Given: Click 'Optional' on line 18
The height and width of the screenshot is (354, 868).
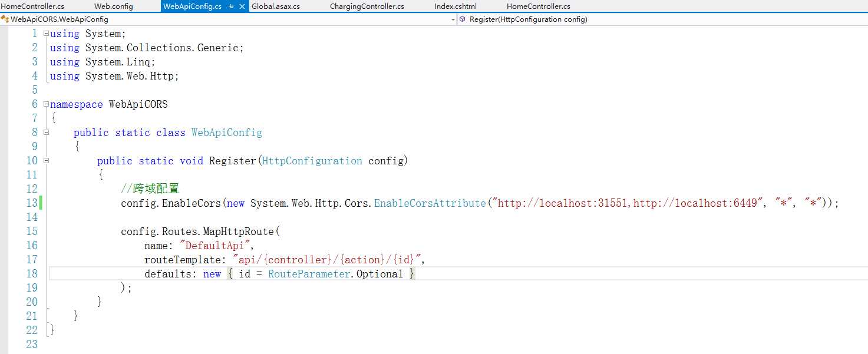Looking at the screenshot, I should [x=380, y=274].
